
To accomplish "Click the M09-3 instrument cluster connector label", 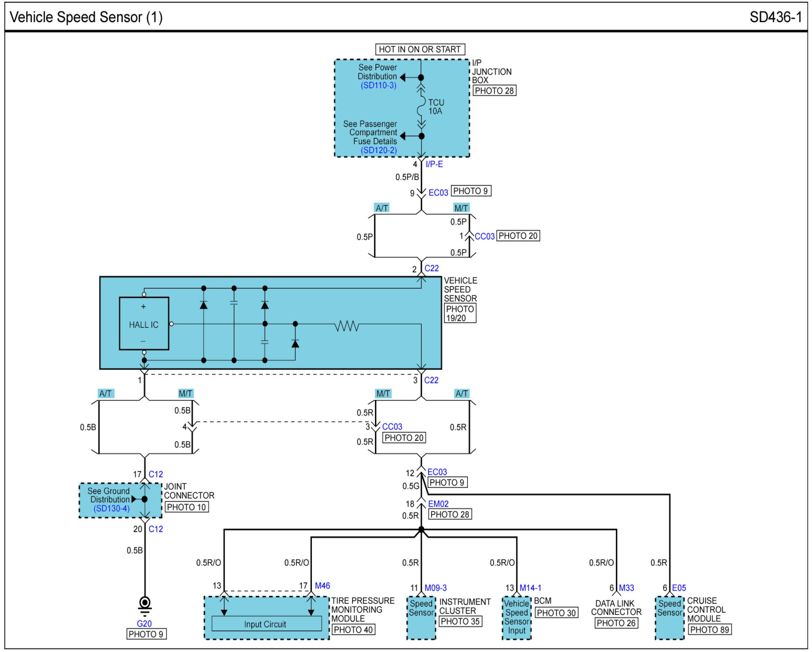I will (x=435, y=588).
